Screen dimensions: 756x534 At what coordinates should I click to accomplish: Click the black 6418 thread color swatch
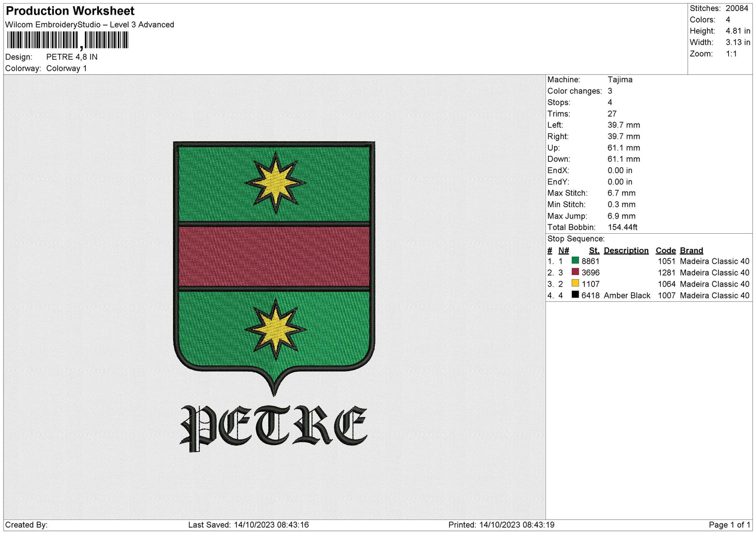coord(575,295)
